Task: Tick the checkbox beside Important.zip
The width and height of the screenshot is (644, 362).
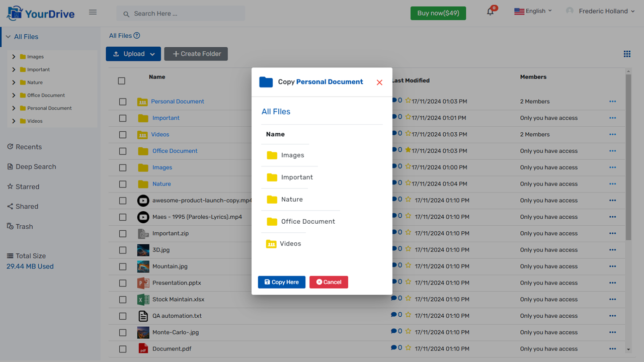Action: 122,233
